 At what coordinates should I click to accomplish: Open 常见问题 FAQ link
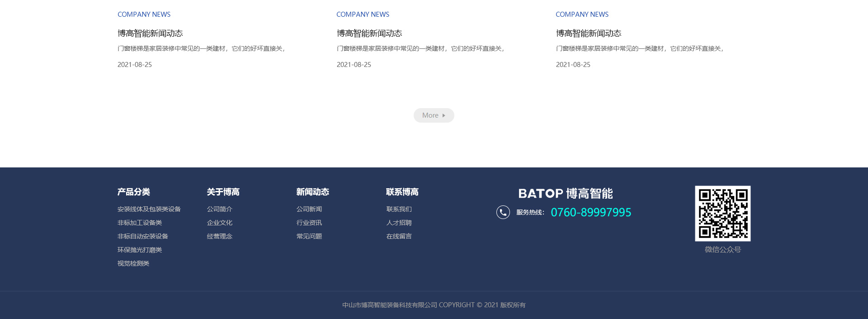tap(309, 236)
